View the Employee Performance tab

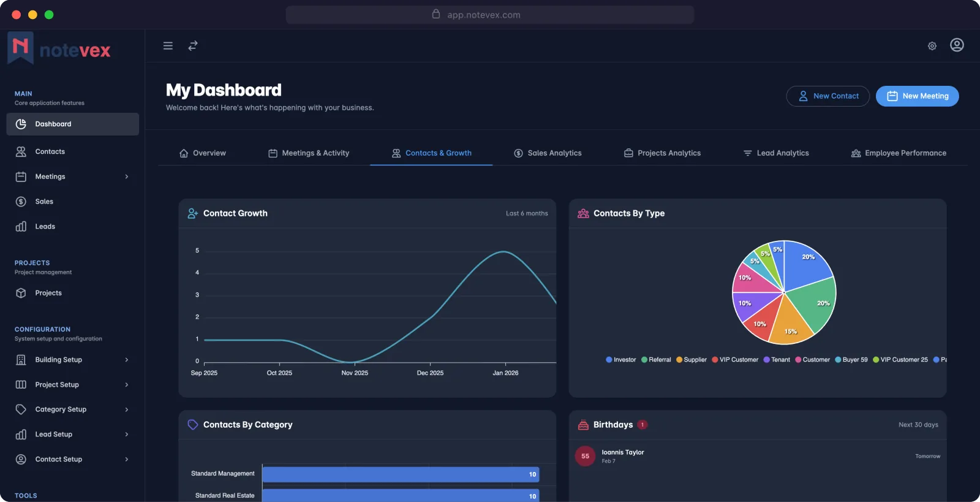point(899,153)
